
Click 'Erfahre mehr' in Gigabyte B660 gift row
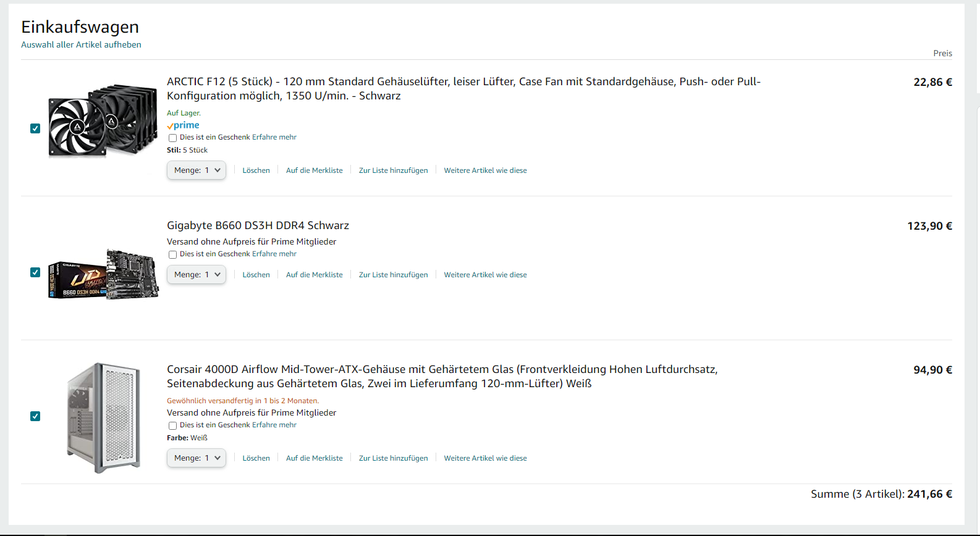pyautogui.click(x=274, y=254)
